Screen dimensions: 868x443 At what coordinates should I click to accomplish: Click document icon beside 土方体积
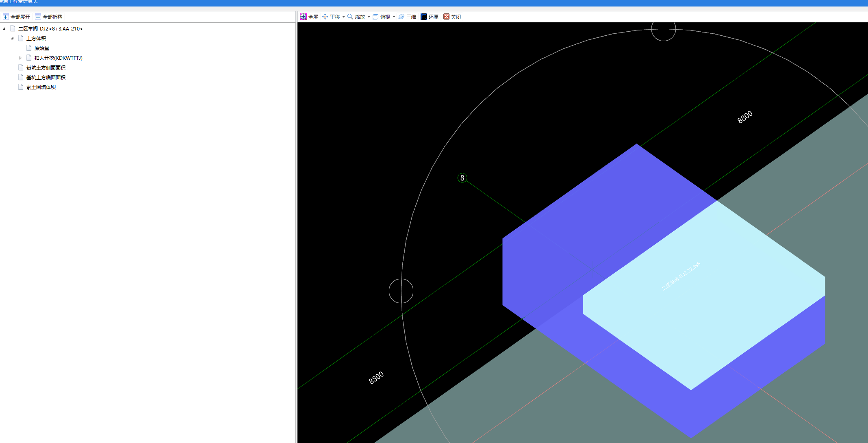point(21,38)
